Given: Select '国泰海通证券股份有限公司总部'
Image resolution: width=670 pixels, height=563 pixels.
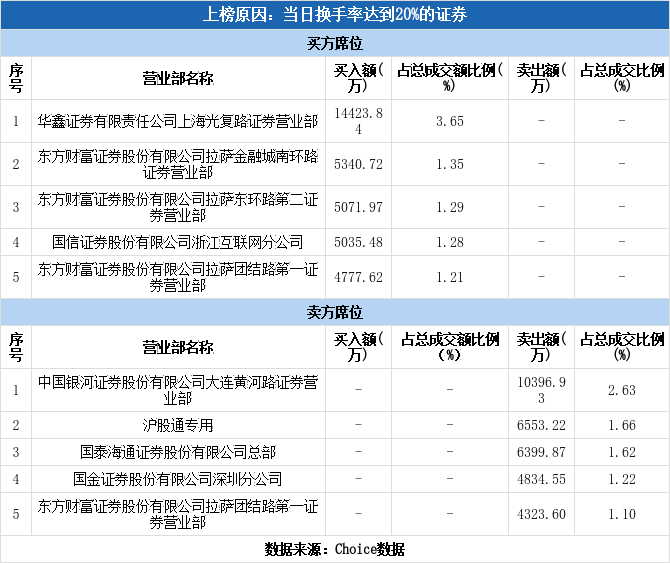Looking at the screenshot, I should (178, 452).
